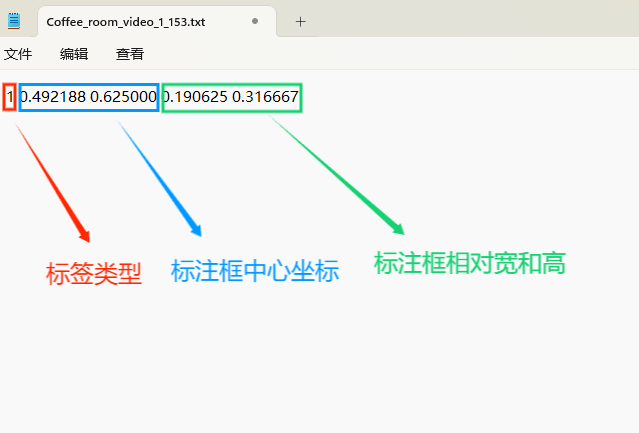Click the value 0.625000
The height and width of the screenshot is (433, 639).
(123, 97)
